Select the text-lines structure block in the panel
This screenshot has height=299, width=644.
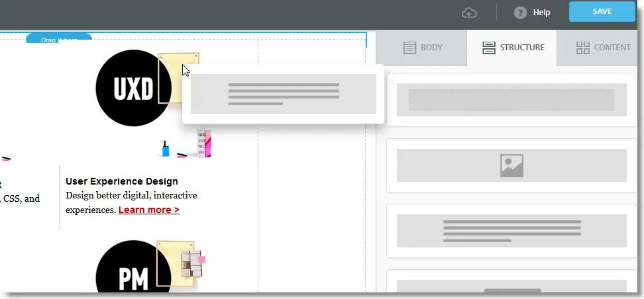511,231
